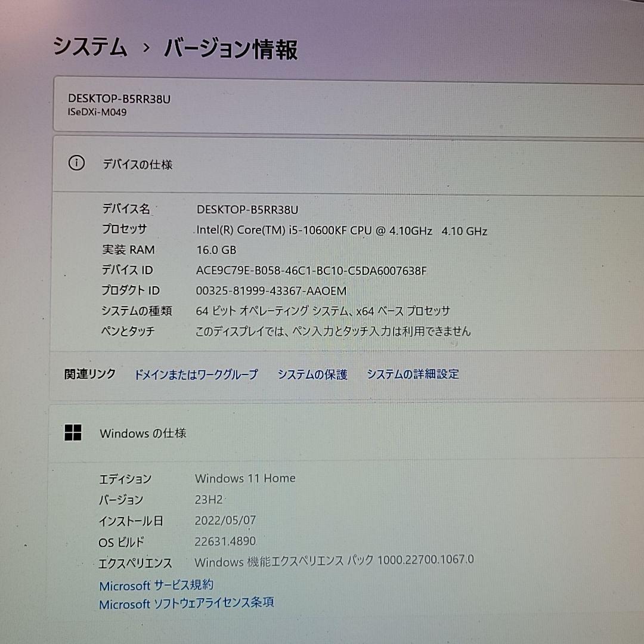This screenshot has height=644, width=644.
Task: Open the ドメインまたはワークグループ link
Action: click(197, 374)
